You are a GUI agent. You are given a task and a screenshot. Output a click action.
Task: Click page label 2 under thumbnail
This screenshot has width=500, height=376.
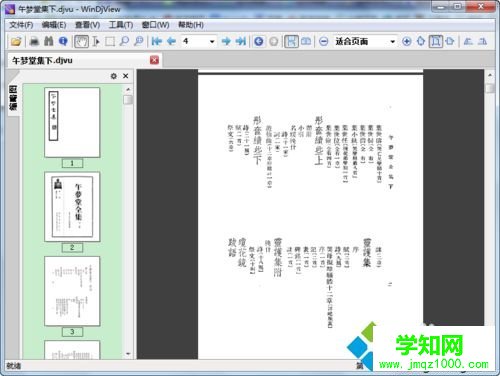(x=72, y=248)
